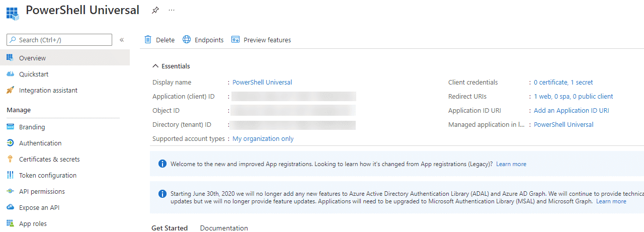Click the info icon on Welcome banner
Image resolution: width=644 pixels, height=232 pixels.
coord(162,164)
